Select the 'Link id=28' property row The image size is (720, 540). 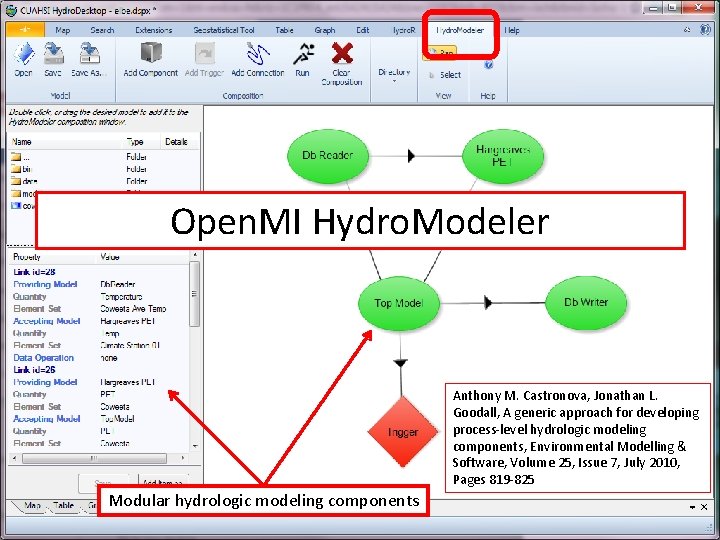pos(99,272)
